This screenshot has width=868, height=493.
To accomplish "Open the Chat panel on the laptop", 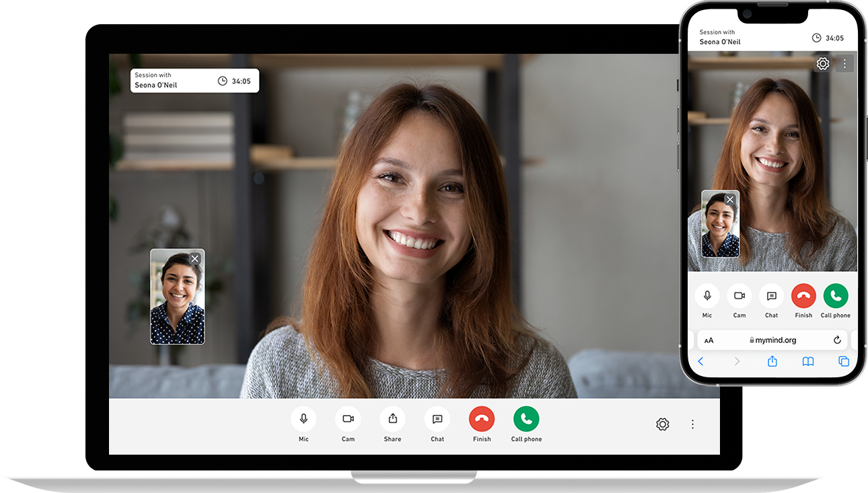I will tap(437, 419).
